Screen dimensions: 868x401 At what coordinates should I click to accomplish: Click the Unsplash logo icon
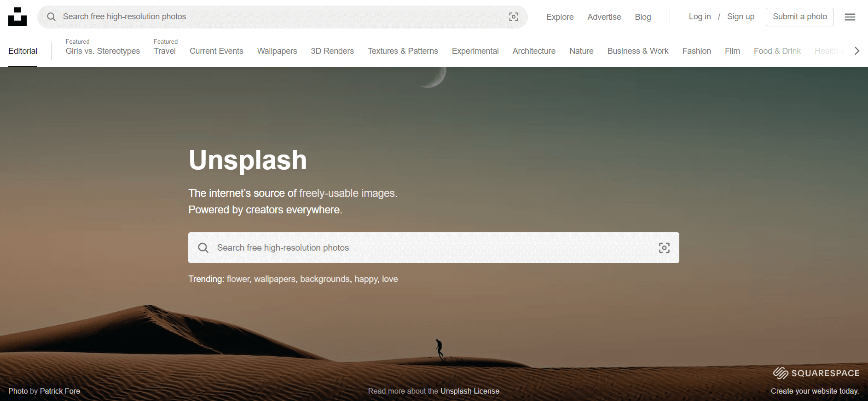click(17, 17)
